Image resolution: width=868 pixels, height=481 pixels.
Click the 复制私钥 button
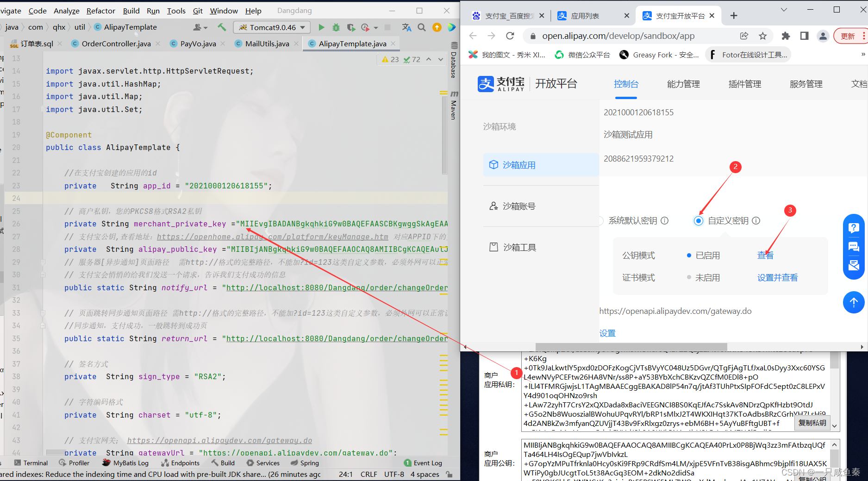tap(812, 423)
